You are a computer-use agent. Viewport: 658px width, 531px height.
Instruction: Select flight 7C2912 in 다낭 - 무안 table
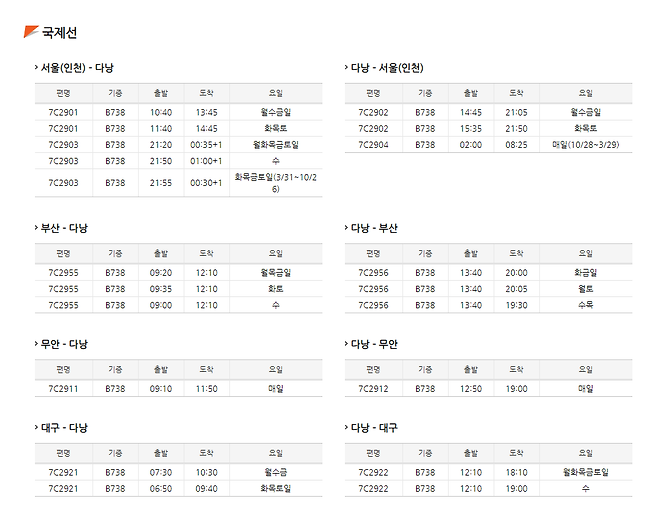374,388
